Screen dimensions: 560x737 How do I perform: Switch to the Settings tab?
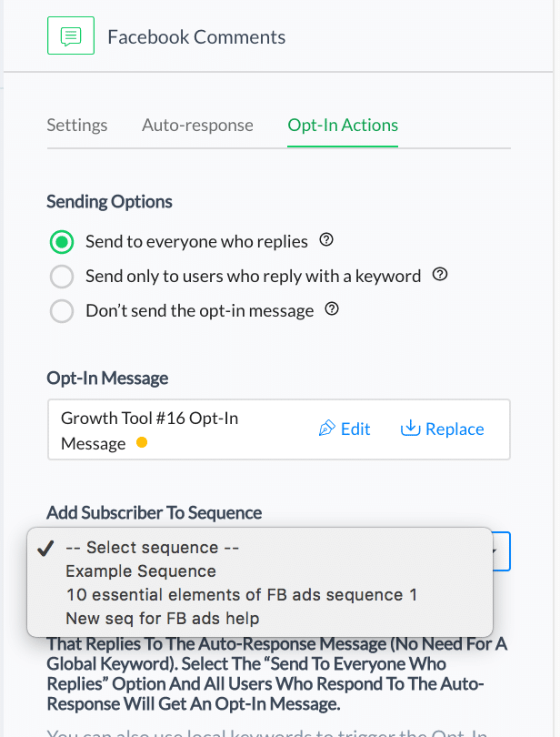click(77, 125)
